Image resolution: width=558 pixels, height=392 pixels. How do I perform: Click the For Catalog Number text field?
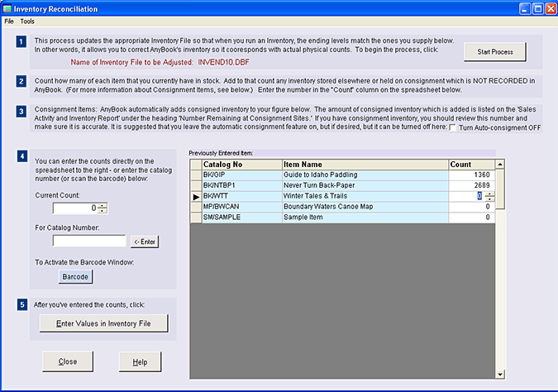[x=89, y=241]
